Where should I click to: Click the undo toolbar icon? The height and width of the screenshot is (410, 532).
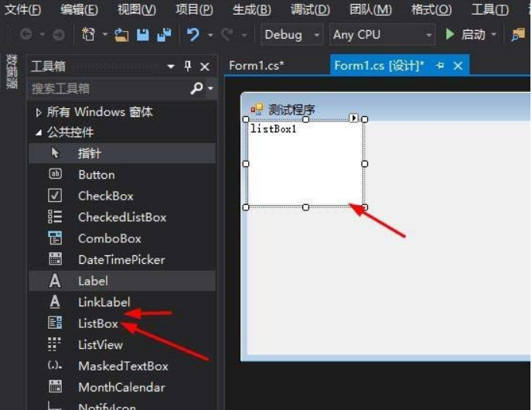pos(193,35)
